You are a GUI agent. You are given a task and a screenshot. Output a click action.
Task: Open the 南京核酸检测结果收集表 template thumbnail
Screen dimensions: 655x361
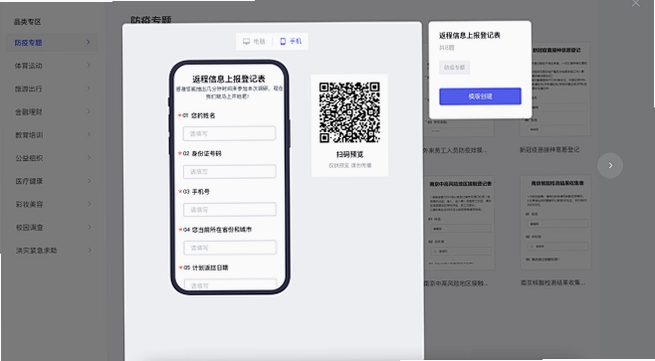tap(556, 222)
